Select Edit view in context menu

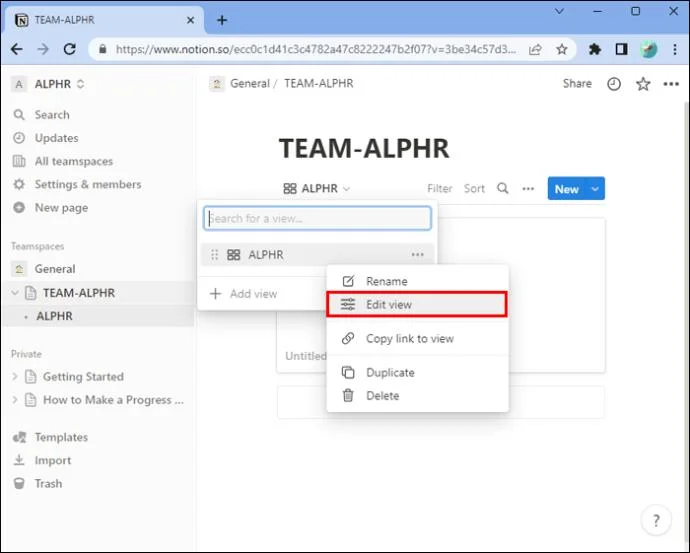tap(417, 304)
